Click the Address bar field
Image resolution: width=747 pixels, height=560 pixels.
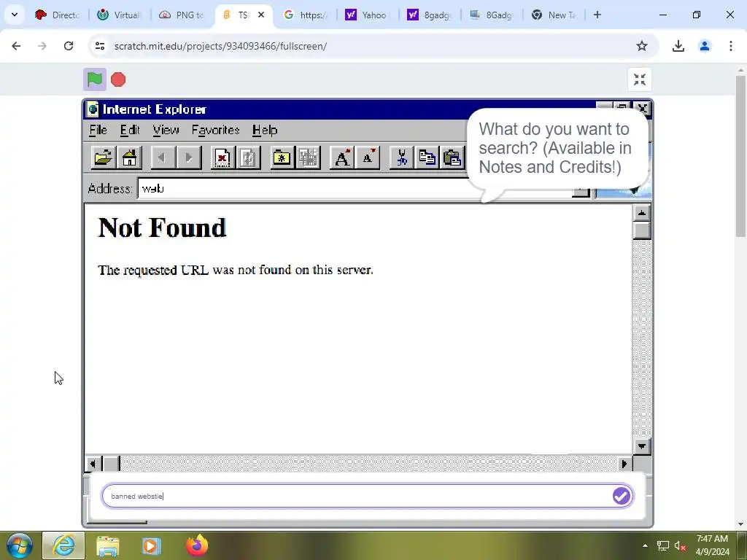pyautogui.click(x=355, y=189)
